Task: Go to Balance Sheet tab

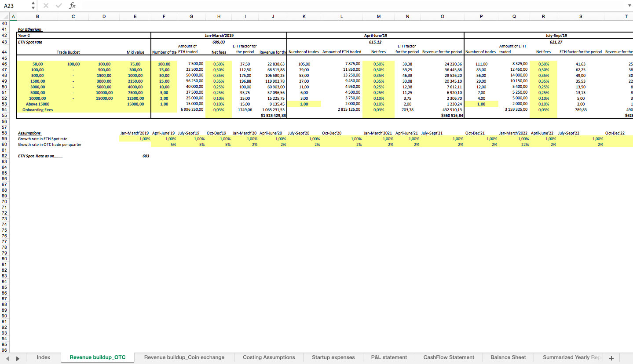Action: [x=508, y=357]
